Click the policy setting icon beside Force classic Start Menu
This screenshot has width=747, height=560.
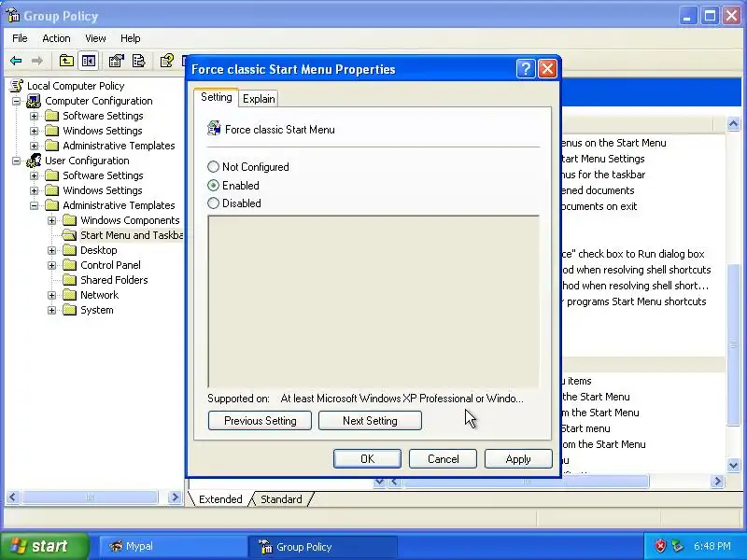pyautogui.click(x=214, y=129)
